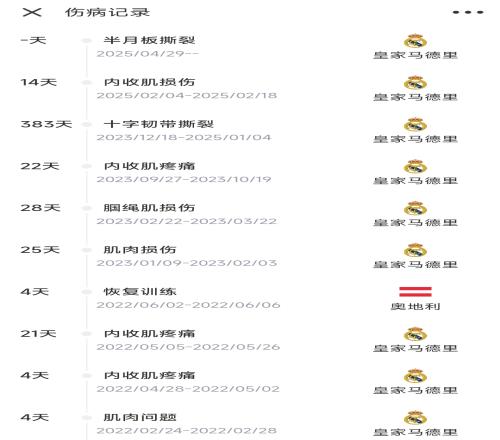Select the 21天 duration label
This screenshot has width=500, height=440.
click(38, 333)
